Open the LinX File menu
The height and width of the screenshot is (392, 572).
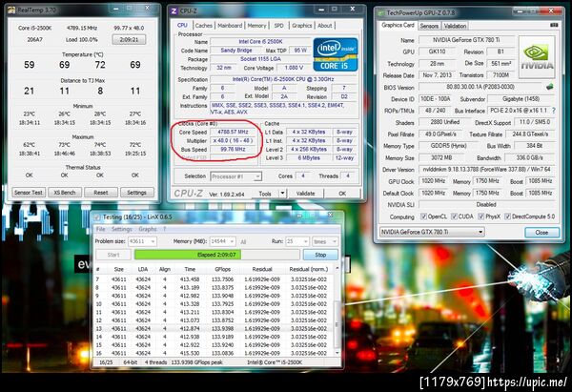pyautogui.click(x=101, y=229)
